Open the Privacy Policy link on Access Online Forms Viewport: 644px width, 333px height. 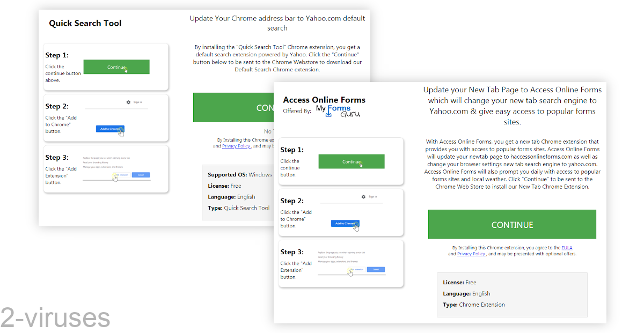point(471,254)
